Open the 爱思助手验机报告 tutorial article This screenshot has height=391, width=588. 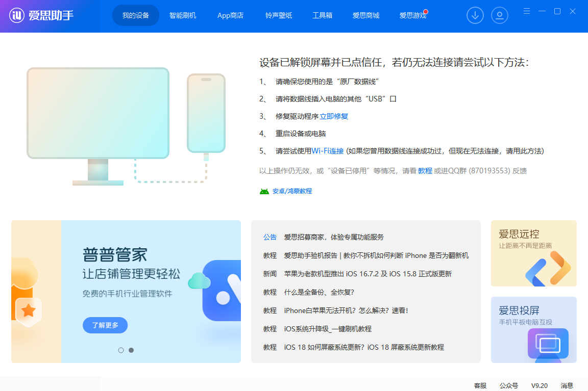[376, 255]
